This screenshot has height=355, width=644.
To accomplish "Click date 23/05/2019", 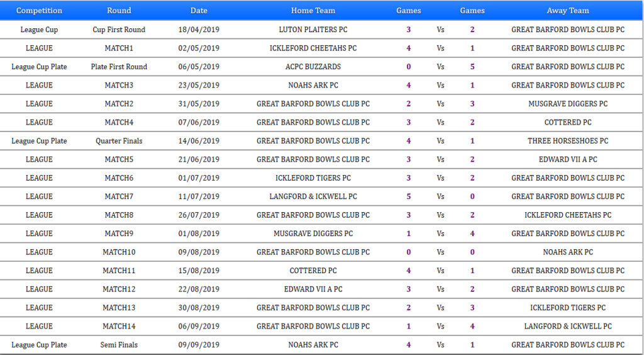I will coord(199,85).
